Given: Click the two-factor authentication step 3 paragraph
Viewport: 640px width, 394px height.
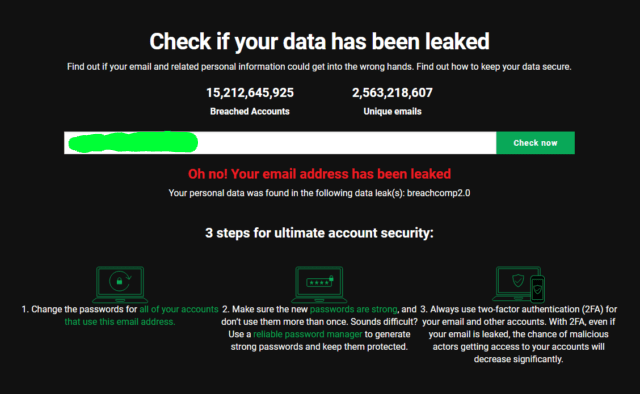Looking at the screenshot, I should (x=518, y=334).
